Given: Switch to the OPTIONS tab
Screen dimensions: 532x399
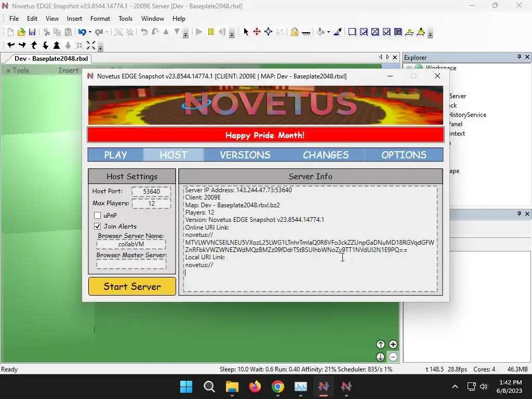Looking at the screenshot, I should 404,155.
